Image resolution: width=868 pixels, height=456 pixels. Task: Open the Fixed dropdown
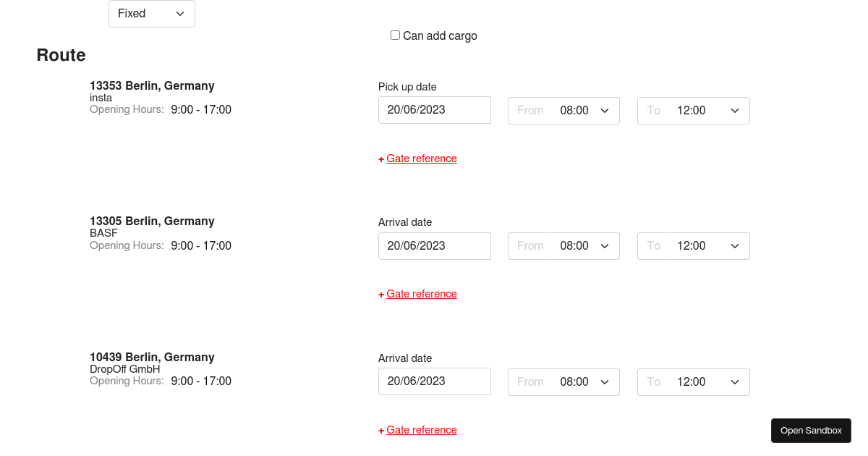point(151,14)
